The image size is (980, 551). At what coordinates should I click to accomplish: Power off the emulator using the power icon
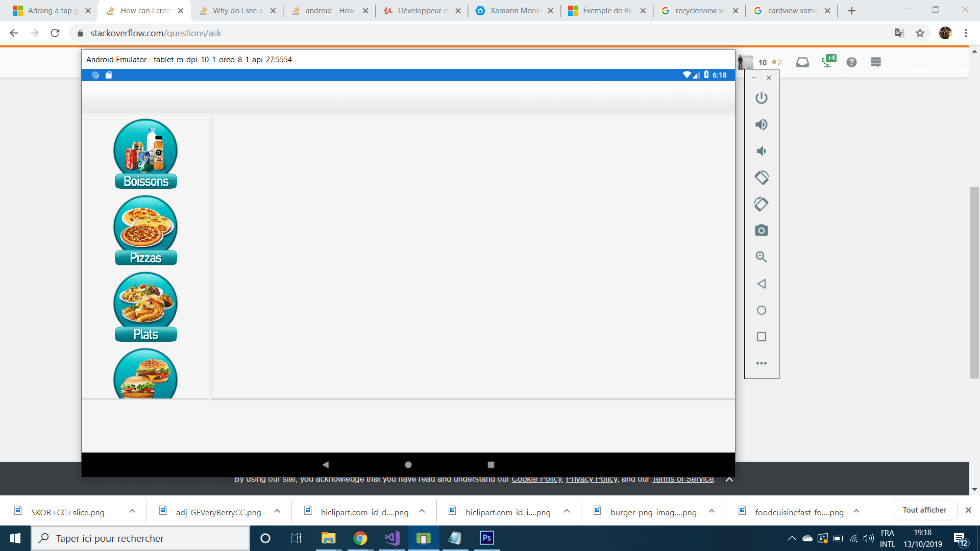(x=761, y=97)
